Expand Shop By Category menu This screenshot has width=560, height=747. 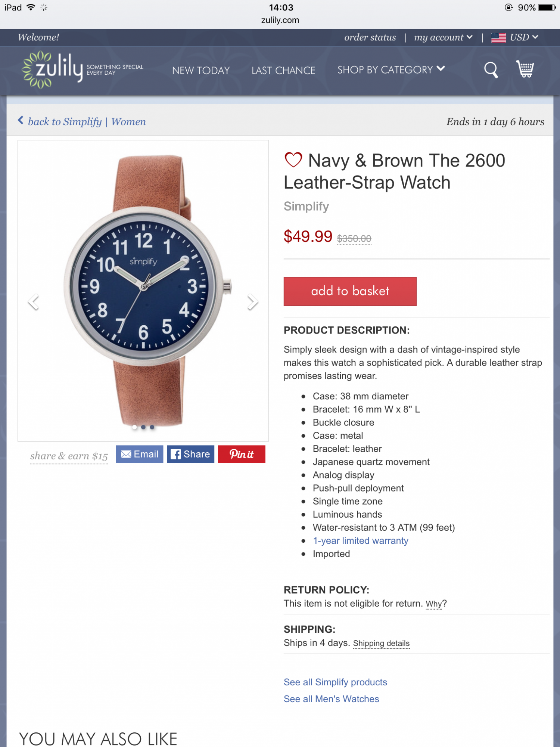(391, 70)
